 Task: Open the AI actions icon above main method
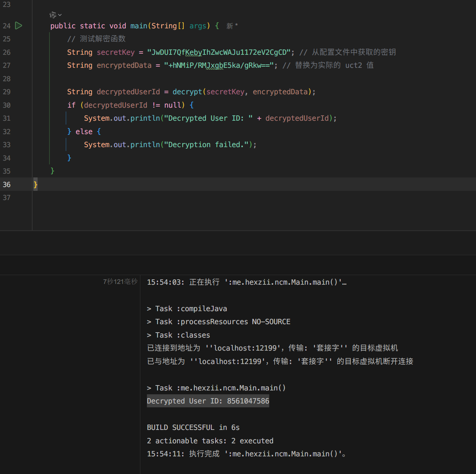pos(53,15)
